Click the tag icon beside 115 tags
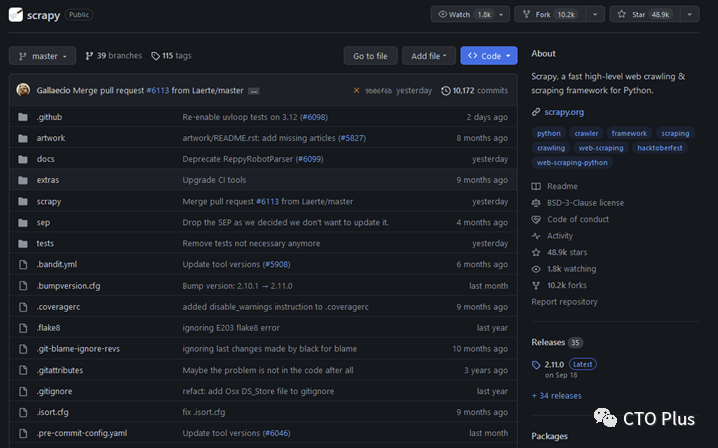 pyautogui.click(x=156, y=56)
